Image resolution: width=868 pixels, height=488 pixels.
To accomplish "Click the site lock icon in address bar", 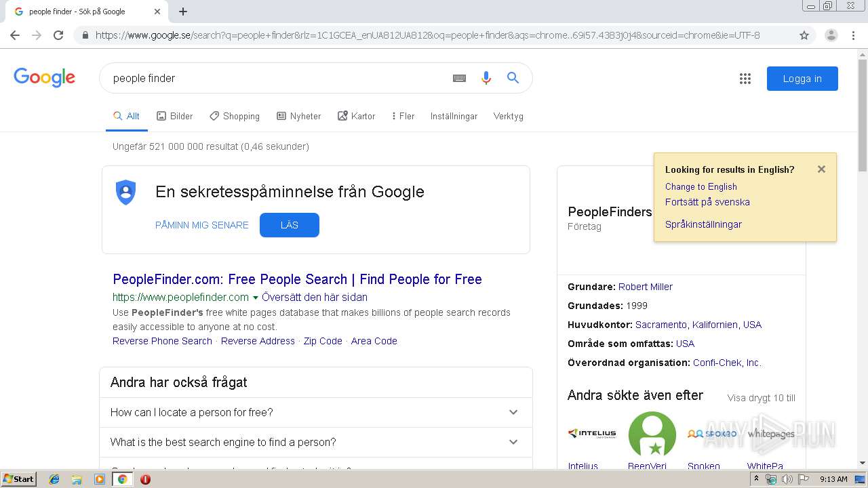I will (x=85, y=35).
